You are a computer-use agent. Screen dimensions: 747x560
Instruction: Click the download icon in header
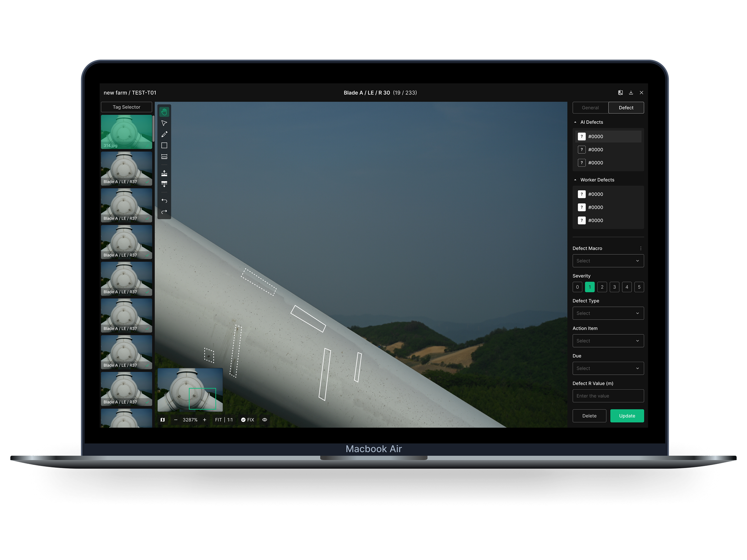pos(631,92)
